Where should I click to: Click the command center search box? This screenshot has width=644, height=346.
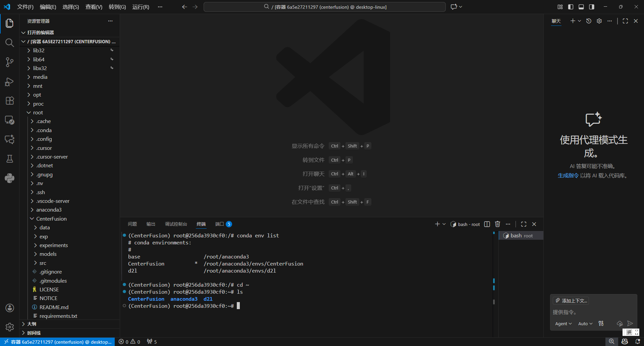(325, 7)
